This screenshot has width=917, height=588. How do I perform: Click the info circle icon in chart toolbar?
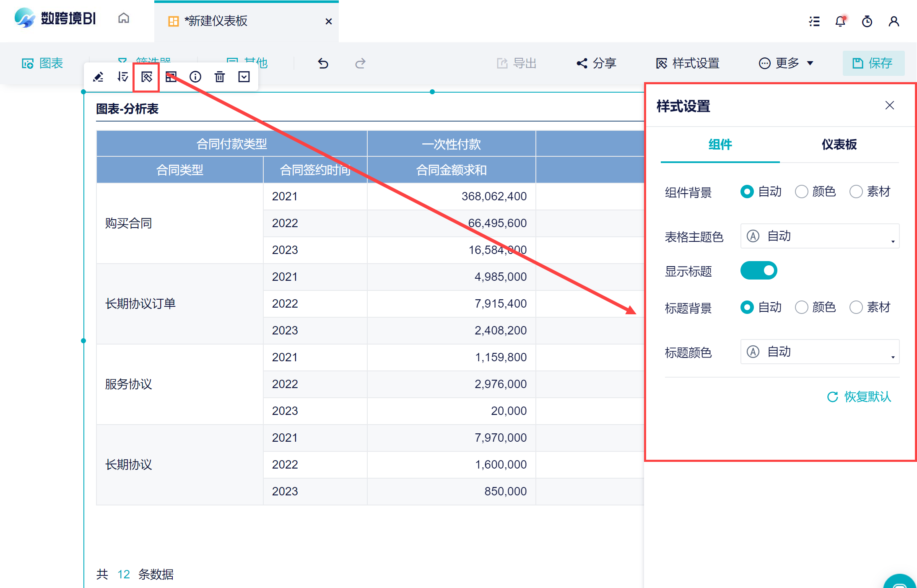(x=195, y=77)
